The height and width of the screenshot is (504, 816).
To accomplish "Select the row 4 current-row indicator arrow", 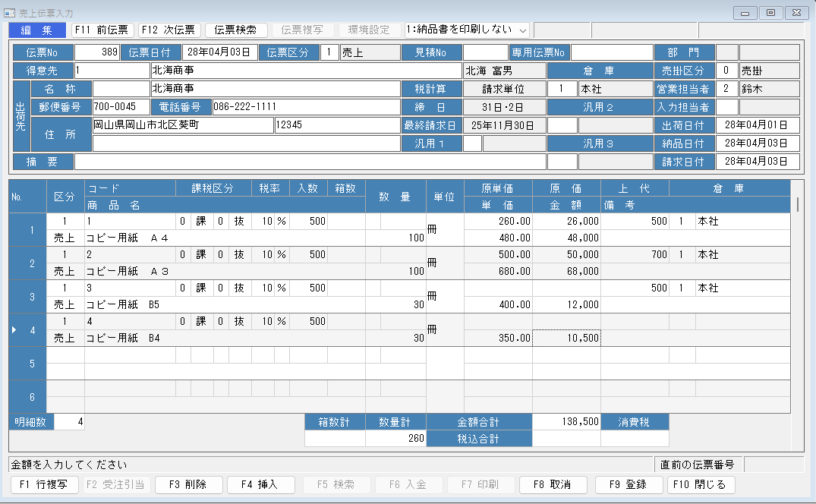I will pos(15,330).
